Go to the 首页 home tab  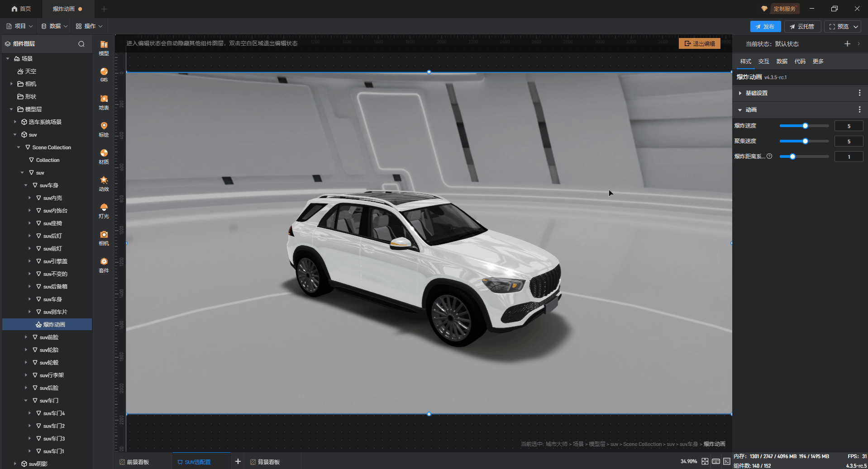[x=21, y=9]
